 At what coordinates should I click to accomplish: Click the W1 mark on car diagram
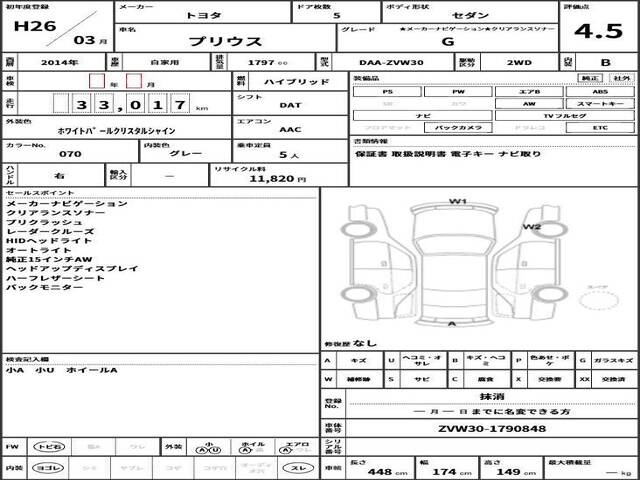tap(458, 201)
